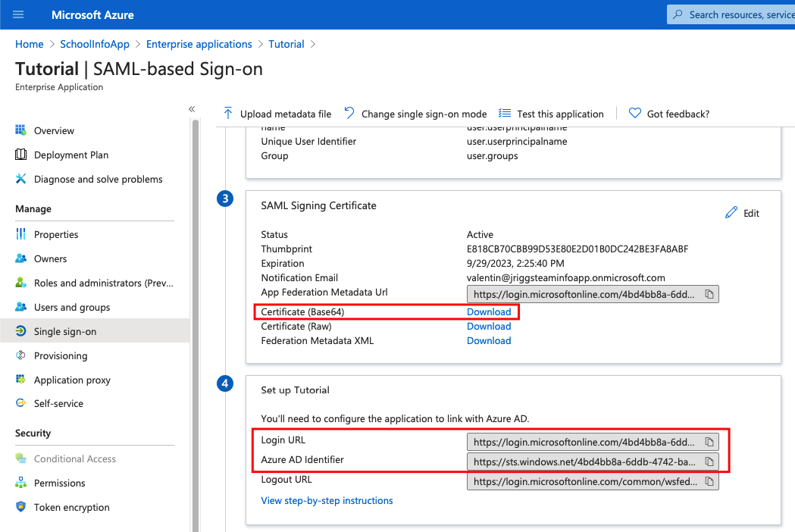Viewport: 795px width, 532px height.
Task: Copy the Logout URL value
Action: 709,481
